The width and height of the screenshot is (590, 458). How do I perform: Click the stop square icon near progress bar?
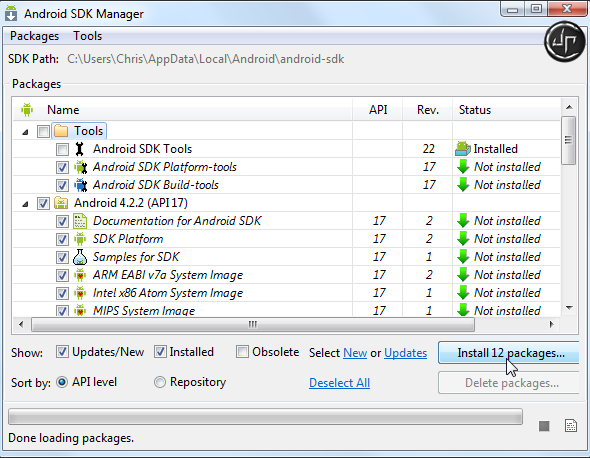point(544,426)
